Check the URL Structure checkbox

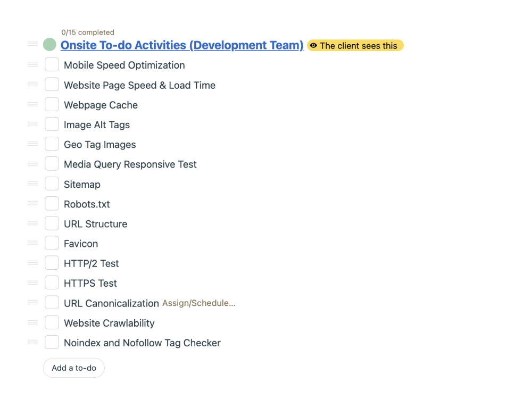click(x=52, y=223)
